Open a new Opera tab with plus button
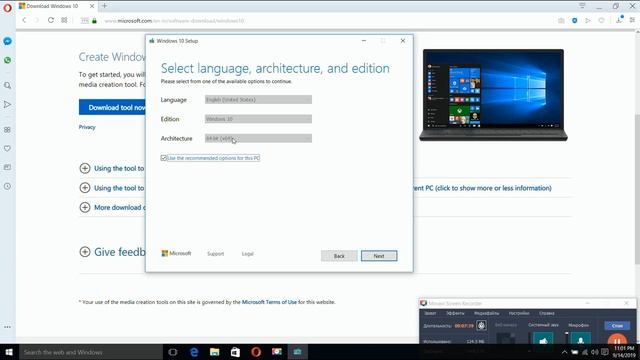 pyautogui.click(x=104, y=6)
